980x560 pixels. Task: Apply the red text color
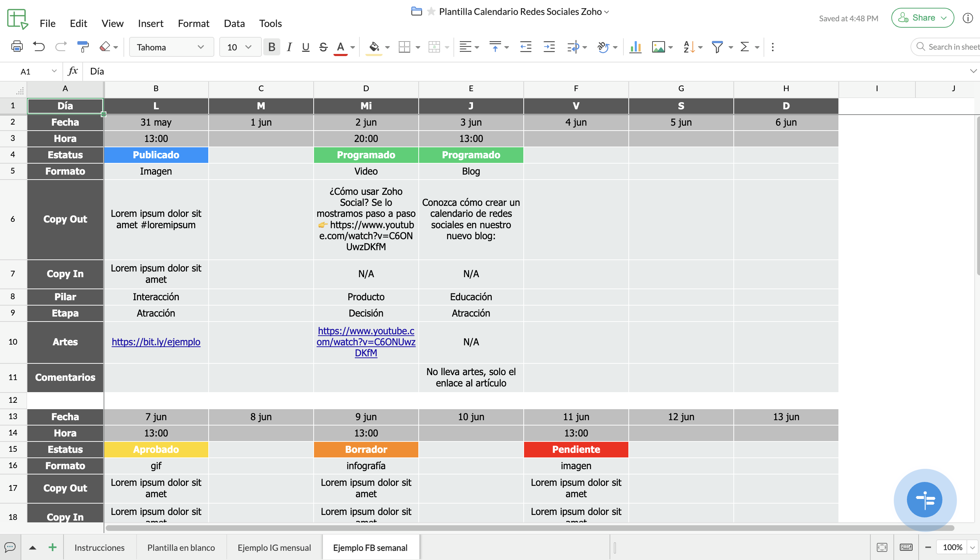pyautogui.click(x=340, y=48)
